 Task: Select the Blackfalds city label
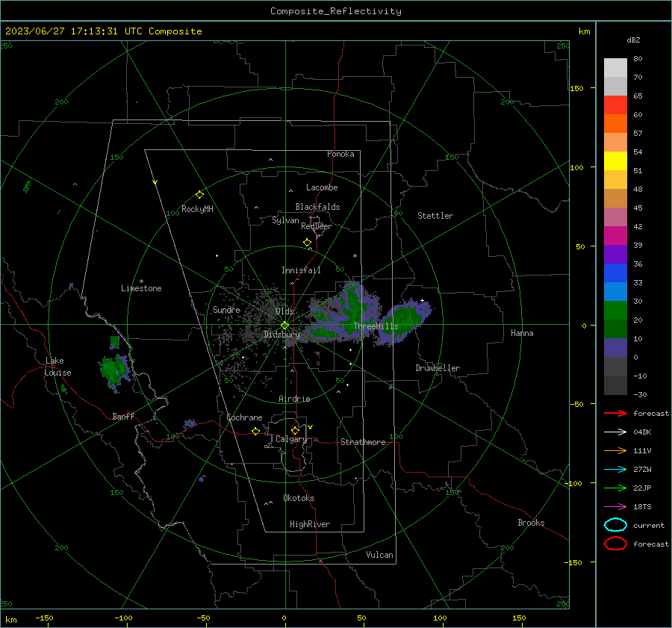(317, 207)
